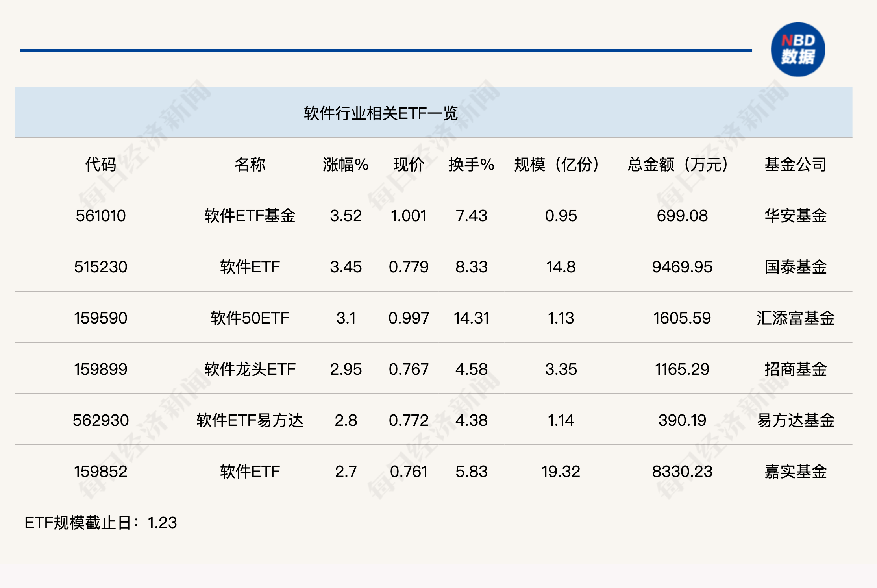Select amount value 390.19
Screen dimensions: 877x588
(682, 420)
